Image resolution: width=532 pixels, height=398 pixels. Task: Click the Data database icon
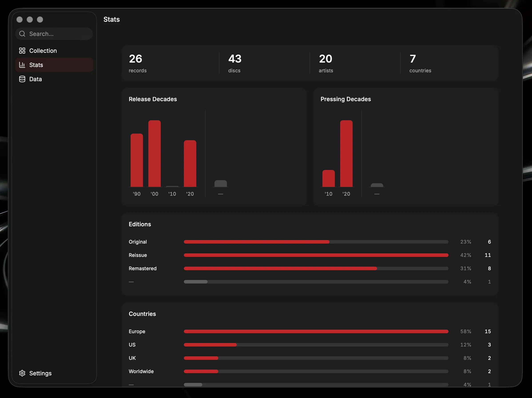(x=22, y=79)
